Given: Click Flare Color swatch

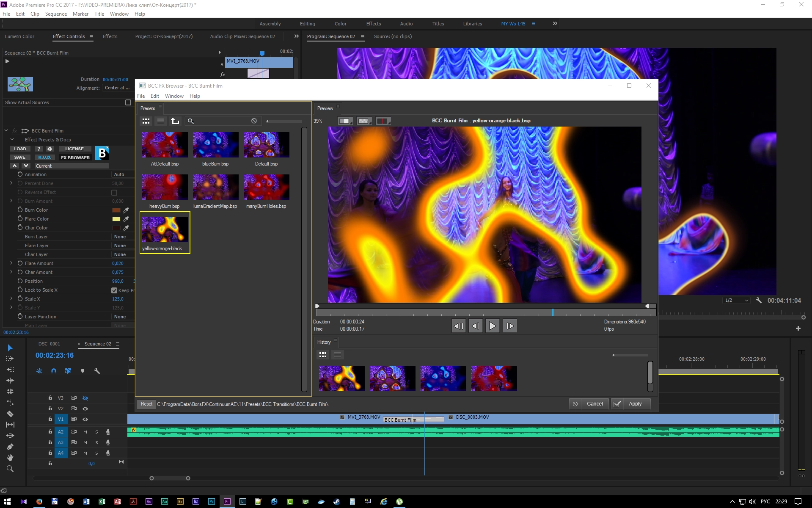Looking at the screenshot, I should 116,219.
